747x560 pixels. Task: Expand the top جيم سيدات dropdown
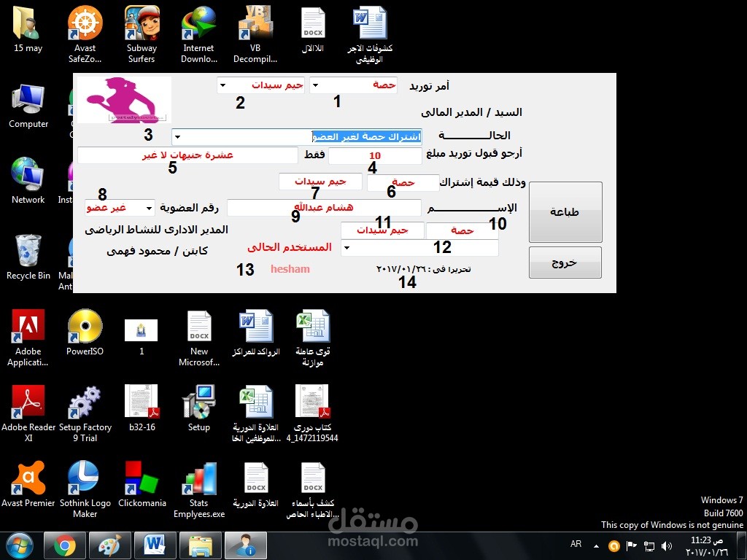pyautogui.click(x=223, y=85)
